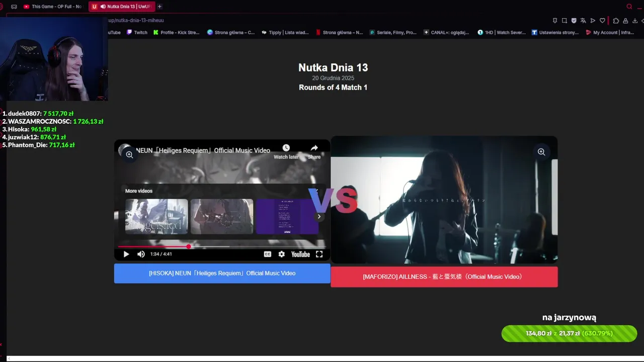
Task: Open the Profile - Kick Stre... bookmark
Action: pos(176,33)
